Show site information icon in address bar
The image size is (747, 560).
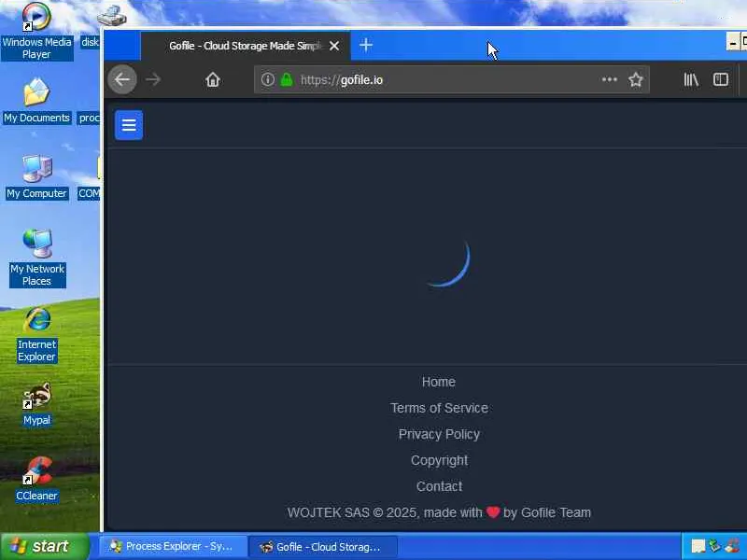click(x=268, y=79)
